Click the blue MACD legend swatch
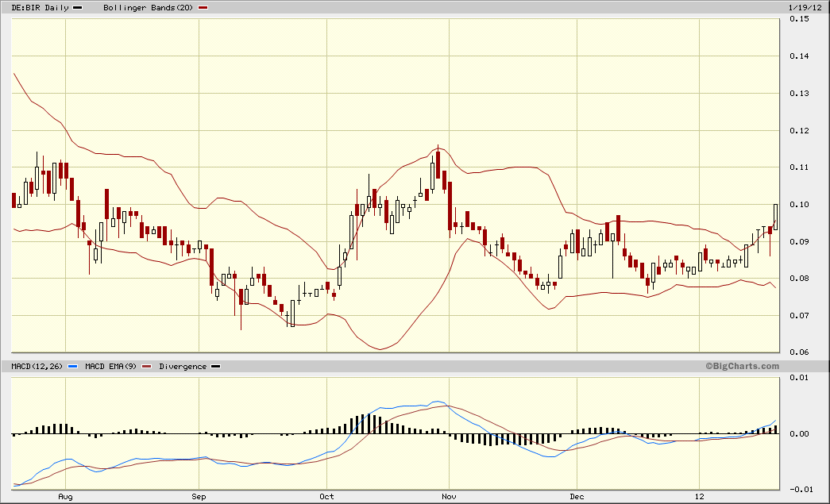The height and width of the screenshot is (504, 830). point(73,366)
